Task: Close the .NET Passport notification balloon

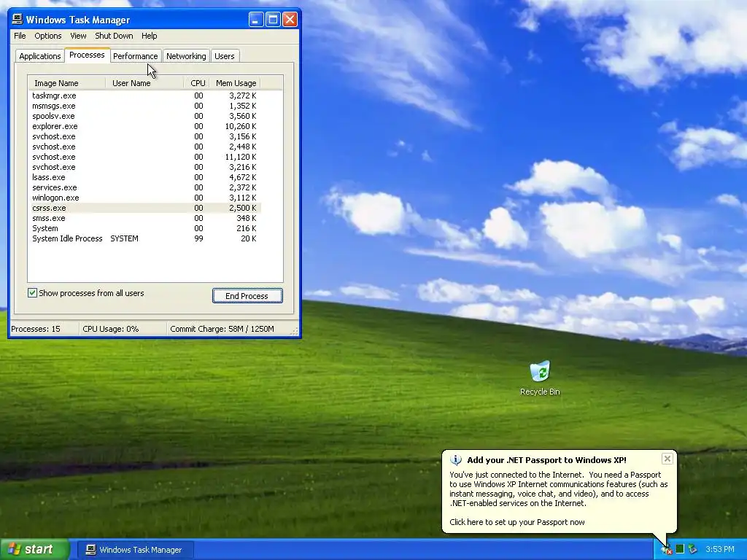Action: pyautogui.click(x=667, y=459)
